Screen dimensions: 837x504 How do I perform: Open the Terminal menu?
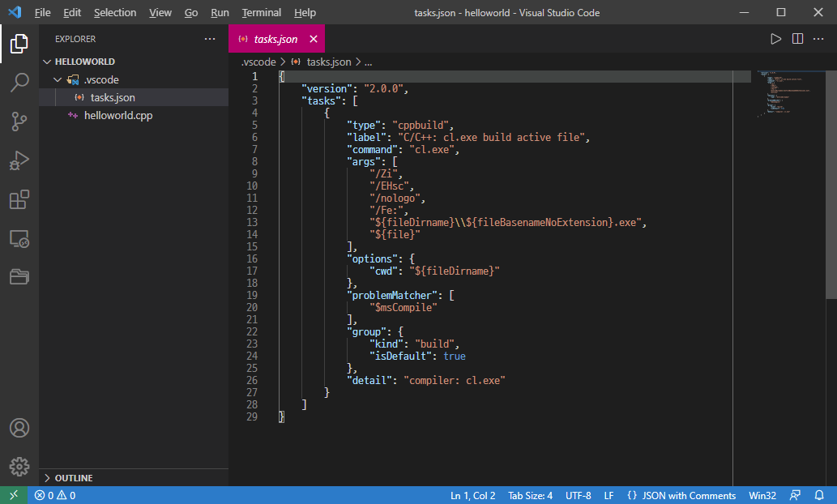[x=261, y=12]
